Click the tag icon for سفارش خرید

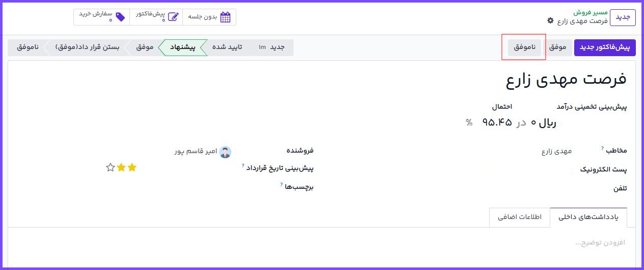click(120, 17)
